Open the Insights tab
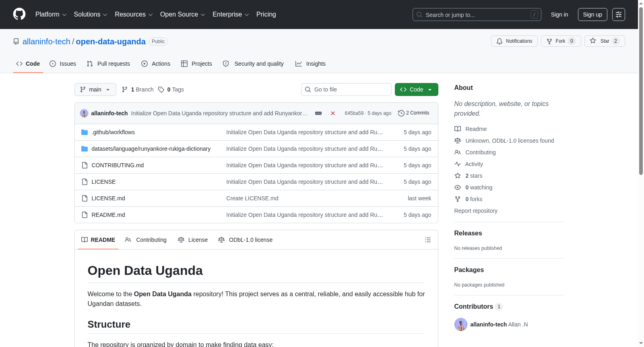The image size is (644, 347). [310, 64]
